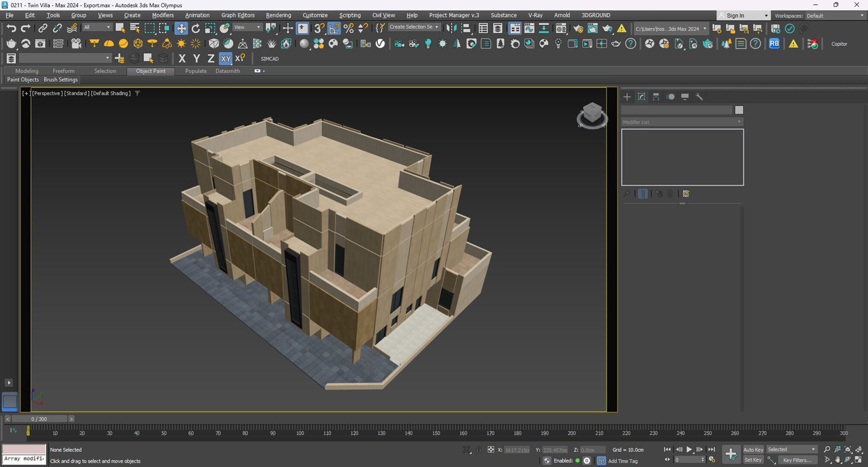The image size is (868, 467).
Task: Click the Pan View hand icon
Action: 837,460
